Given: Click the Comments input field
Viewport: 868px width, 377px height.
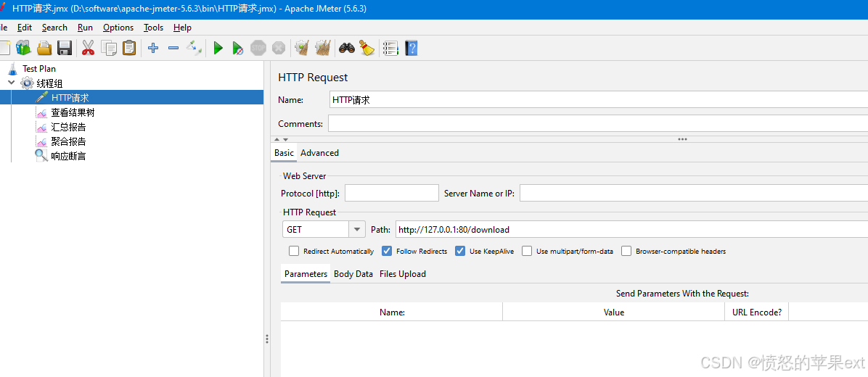Looking at the screenshot, I should 598,124.
